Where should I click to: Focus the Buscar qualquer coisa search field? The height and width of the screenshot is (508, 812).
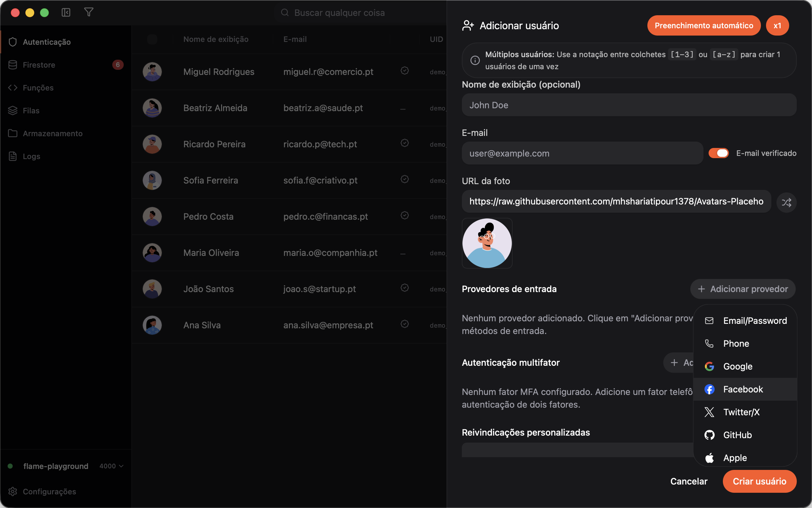(360, 13)
